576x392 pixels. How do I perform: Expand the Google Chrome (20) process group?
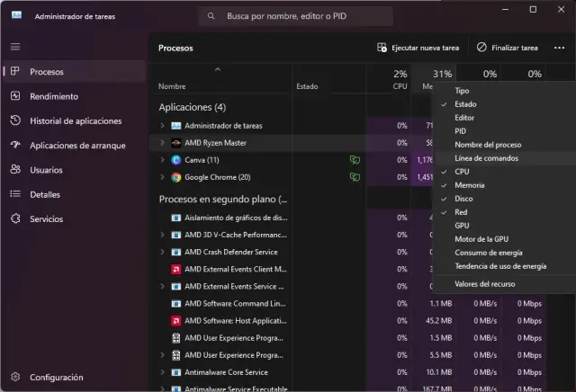pos(162,177)
